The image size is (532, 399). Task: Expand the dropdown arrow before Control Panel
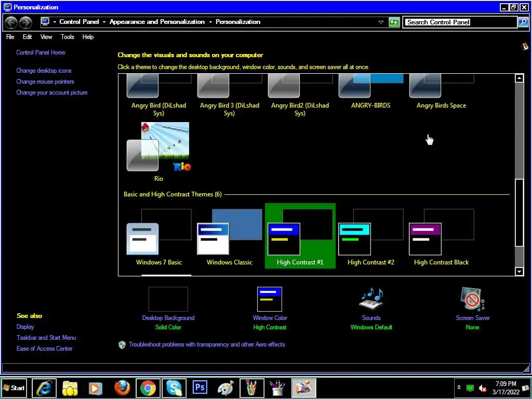point(55,22)
